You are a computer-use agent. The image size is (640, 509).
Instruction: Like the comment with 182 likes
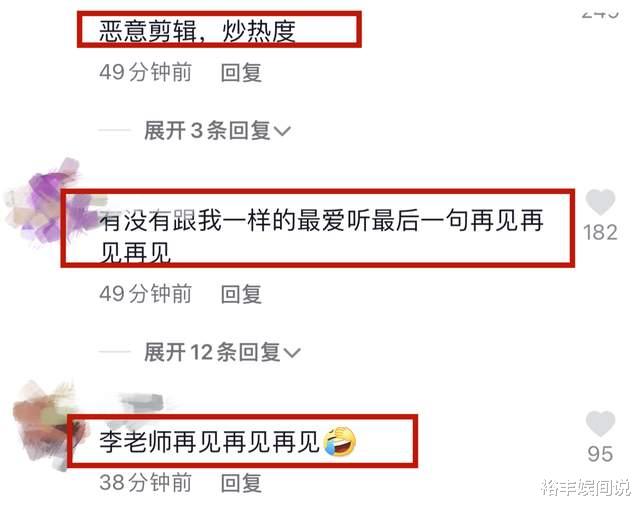[600, 202]
